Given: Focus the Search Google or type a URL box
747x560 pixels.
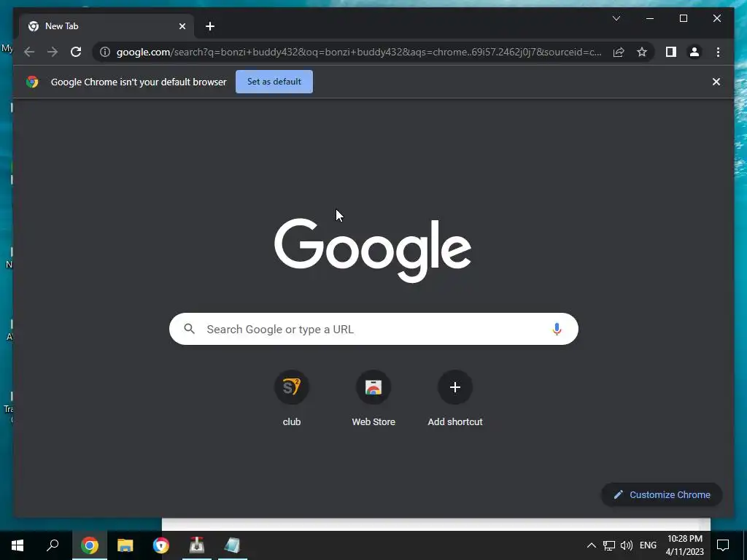Looking at the screenshot, I should (373, 329).
